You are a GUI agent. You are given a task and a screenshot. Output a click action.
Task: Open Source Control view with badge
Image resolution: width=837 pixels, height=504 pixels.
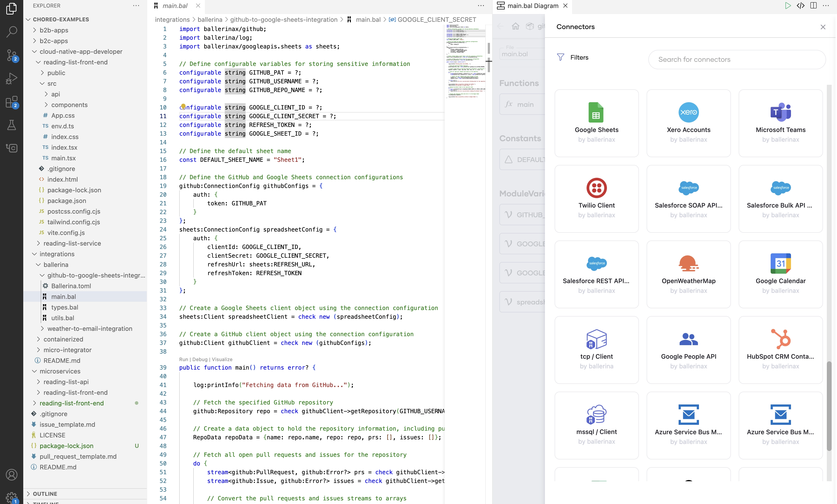click(12, 55)
